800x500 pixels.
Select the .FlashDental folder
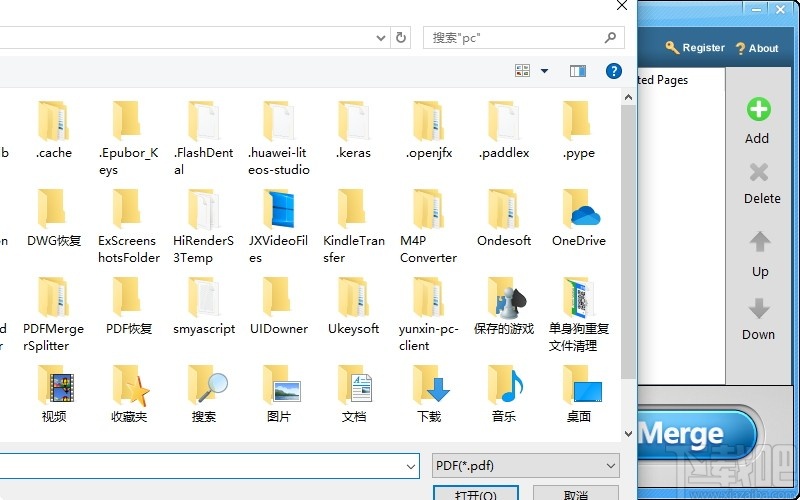click(203, 138)
